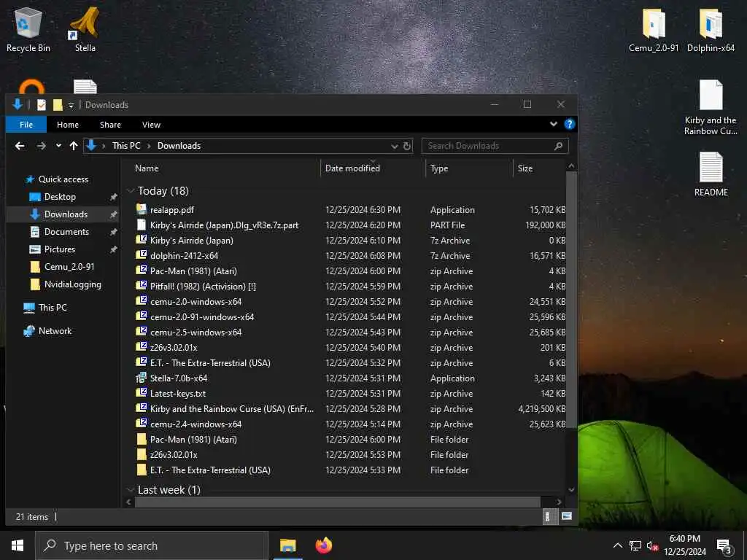Image resolution: width=747 pixels, height=560 pixels.
Task: Open the README desktop file
Action: [x=711, y=174]
